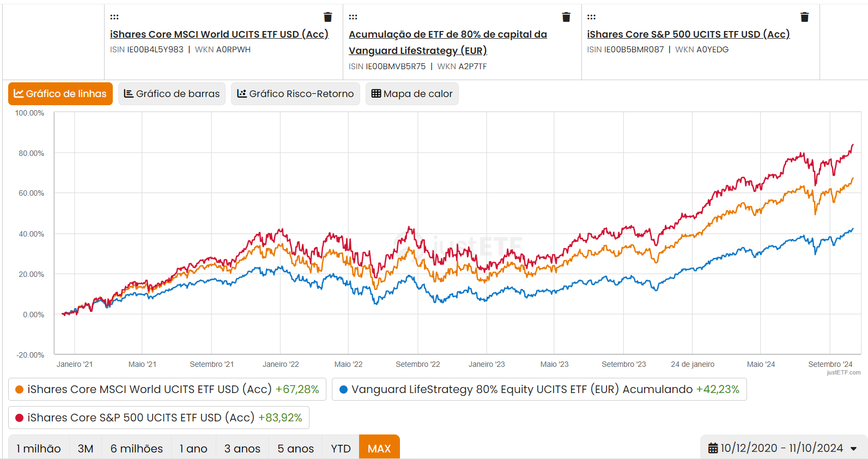Select the MAX time range
868x459 pixels.
click(379, 448)
